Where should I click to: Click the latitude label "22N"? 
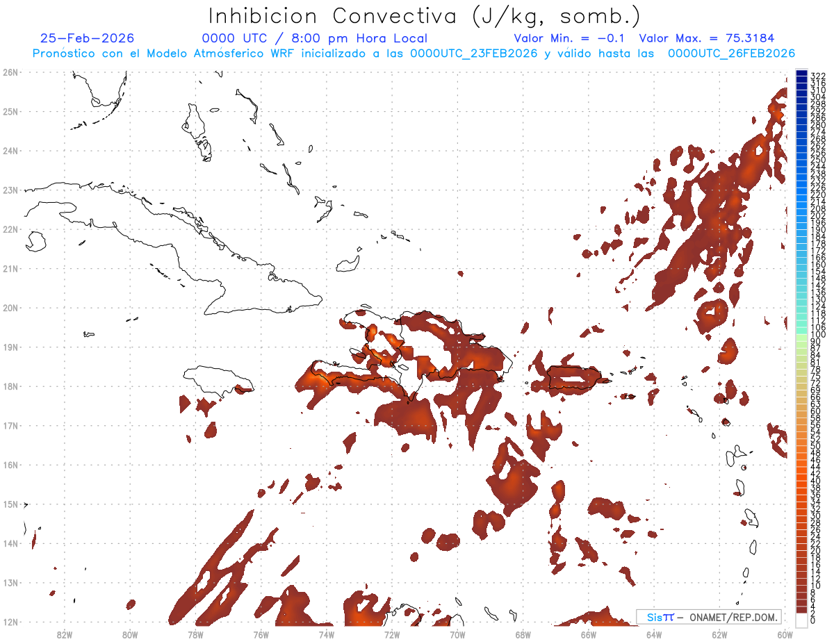tap(10, 229)
